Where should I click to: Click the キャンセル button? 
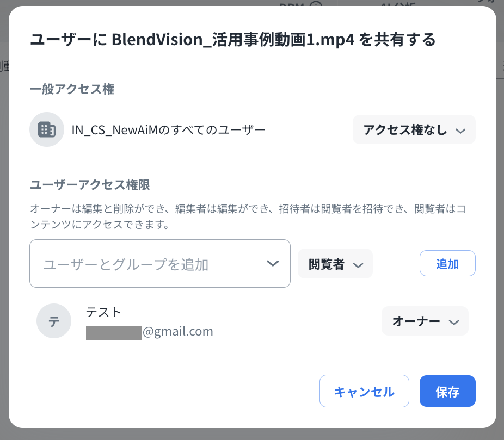click(364, 391)
